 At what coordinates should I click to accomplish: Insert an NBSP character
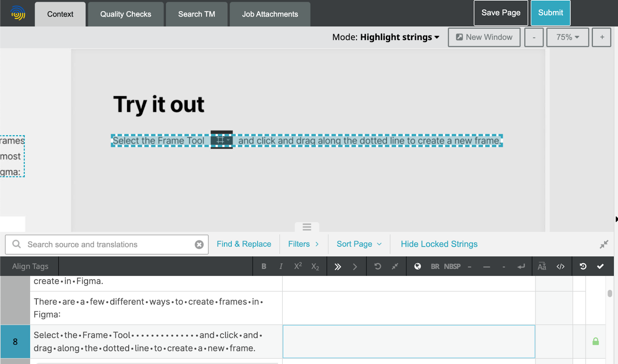(x=452, y=266)
